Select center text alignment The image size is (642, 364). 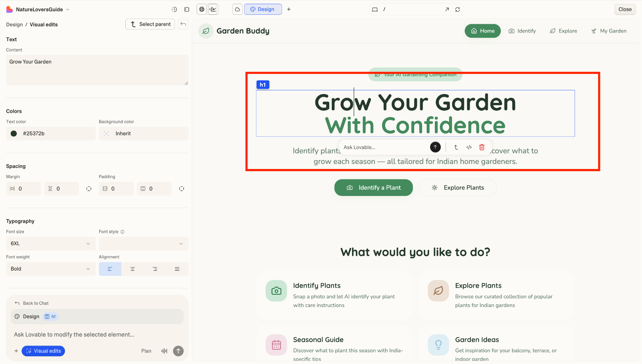(133, 269)
